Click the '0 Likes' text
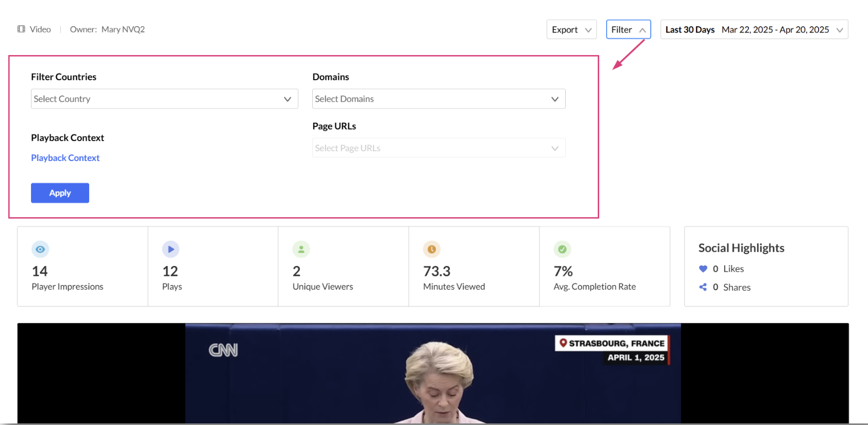 [728, 269]
